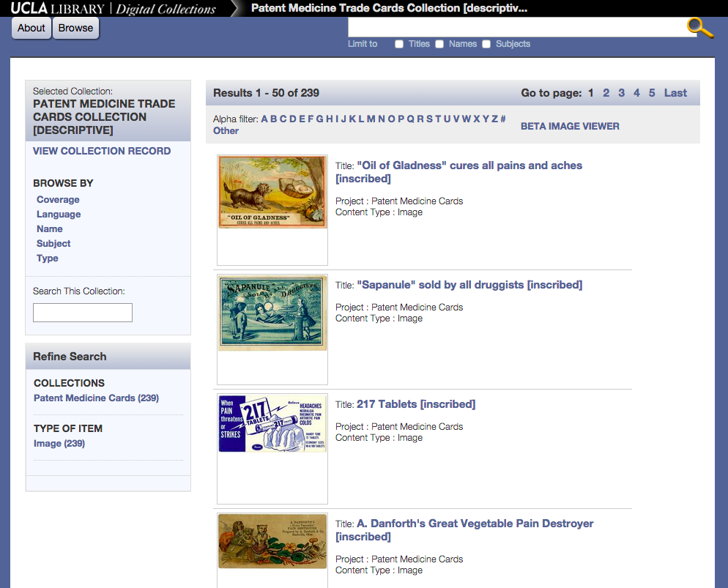Enable the Titles limit checkbox
The image size is (728, 588).
tap(399, 44)
